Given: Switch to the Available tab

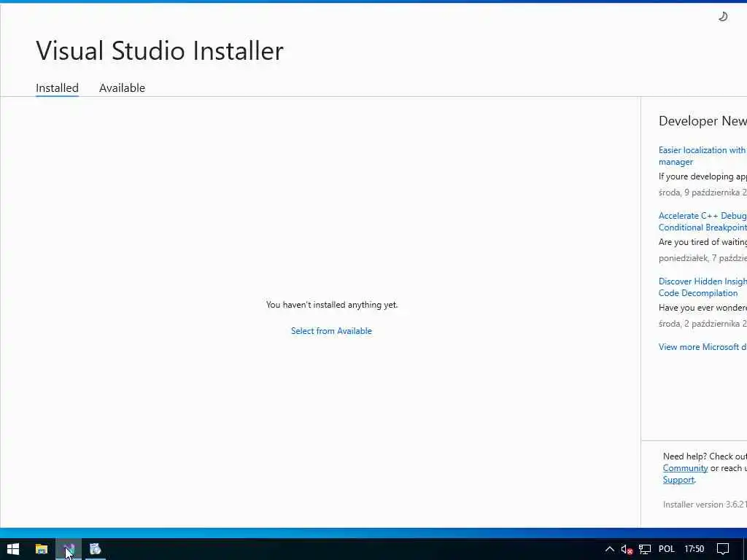Looking at the screenshot, I should [x=122, y=88].
